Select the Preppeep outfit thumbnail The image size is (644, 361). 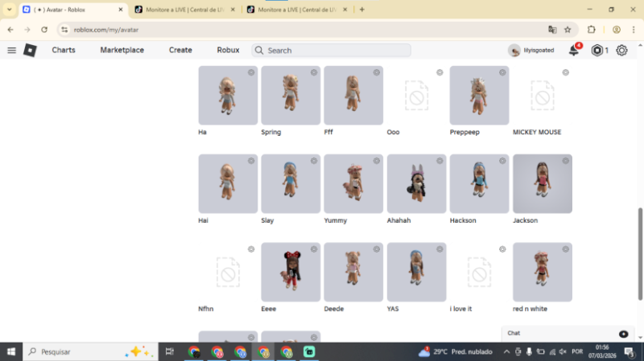[479, 95]
